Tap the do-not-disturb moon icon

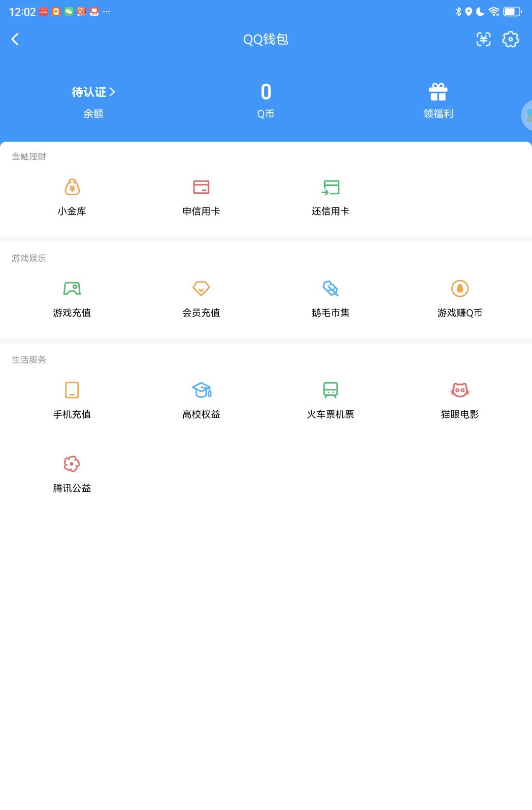[x=480, y=11]
